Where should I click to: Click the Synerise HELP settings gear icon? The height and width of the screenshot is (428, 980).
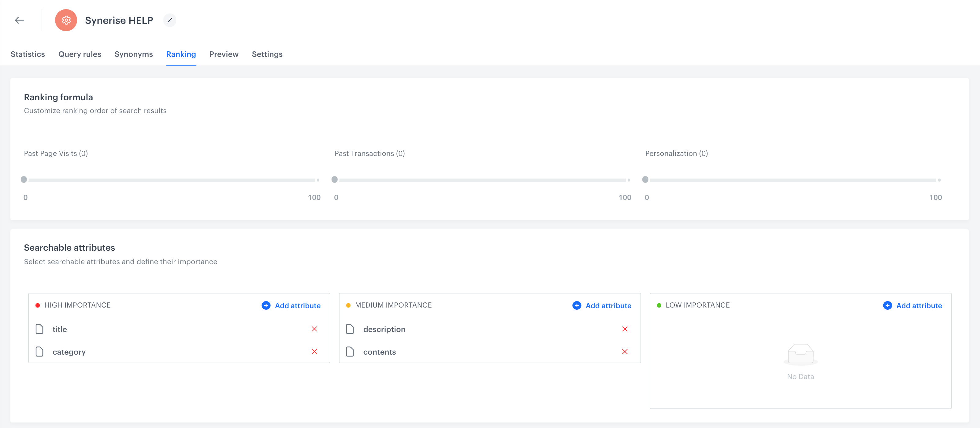click(66, 20)
